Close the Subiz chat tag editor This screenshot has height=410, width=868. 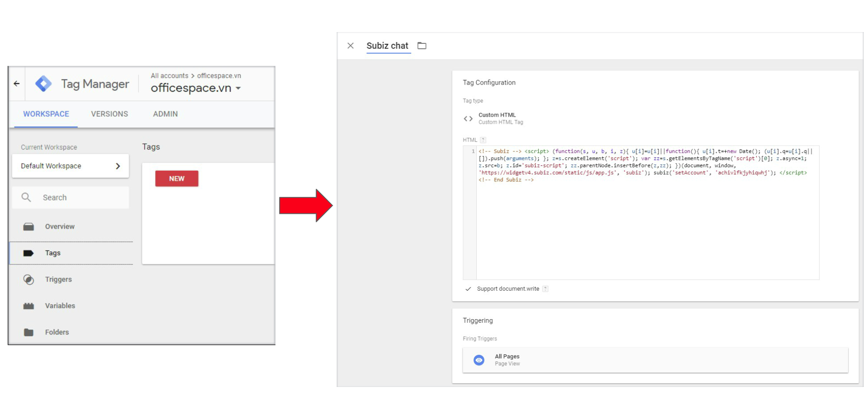351,46
